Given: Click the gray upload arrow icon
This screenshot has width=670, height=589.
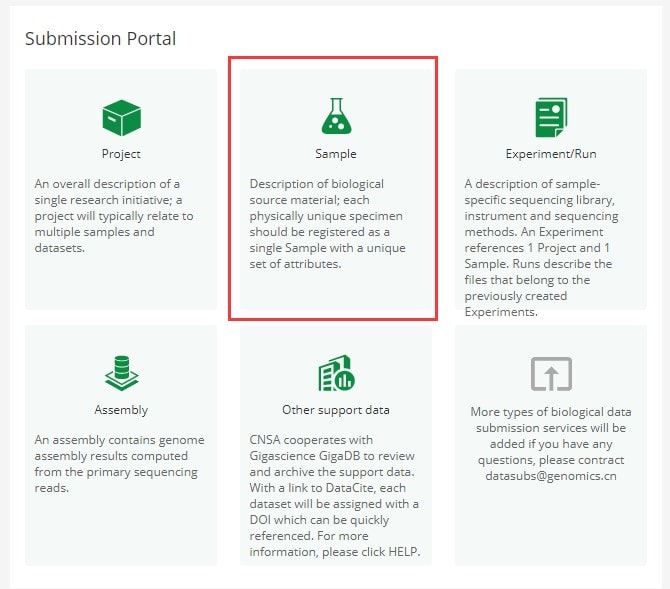Looking at the screenshot, I should coord(551,374).
